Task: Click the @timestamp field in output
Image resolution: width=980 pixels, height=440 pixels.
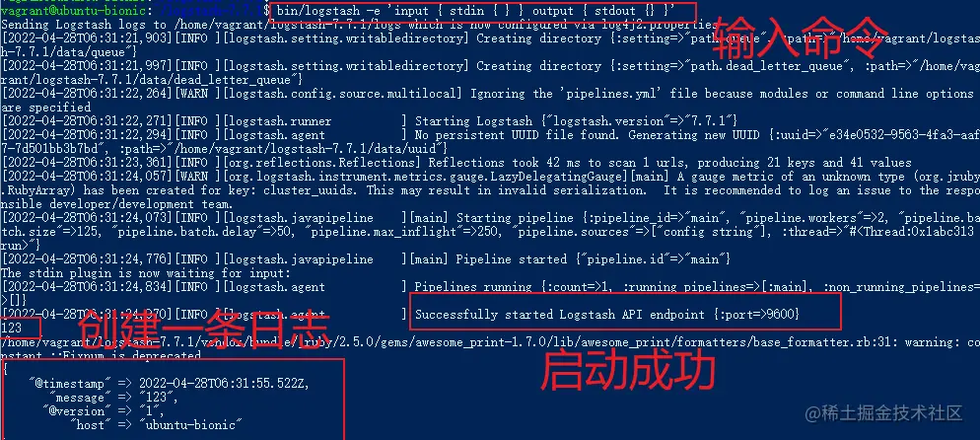Action: click(170, 383)
